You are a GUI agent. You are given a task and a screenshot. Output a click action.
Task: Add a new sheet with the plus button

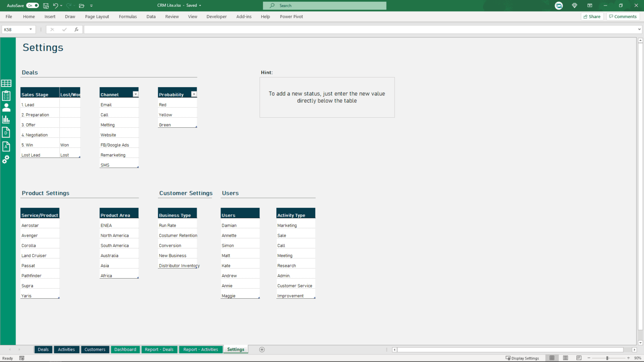coord(262,349)
